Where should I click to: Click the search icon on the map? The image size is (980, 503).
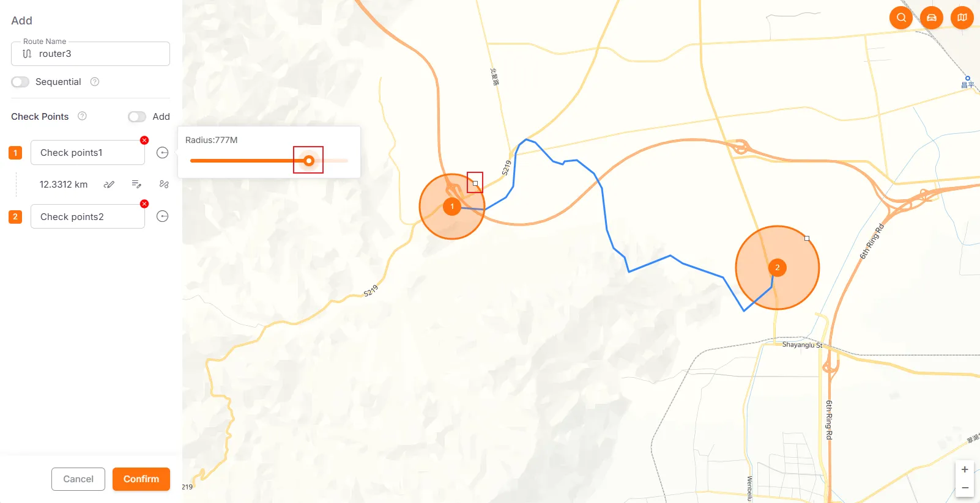pyautogui.click(x=901, y=18)
